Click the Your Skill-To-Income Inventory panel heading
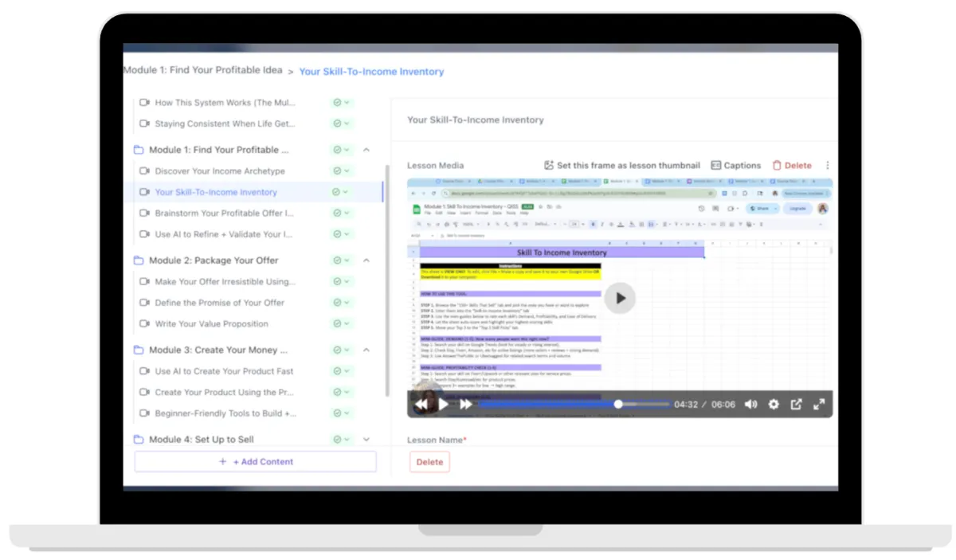This screenshot has width=956, height=560. 476,120
